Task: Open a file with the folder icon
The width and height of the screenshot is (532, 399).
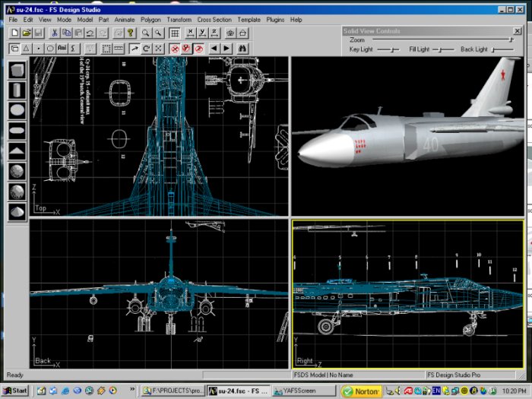Action: pos(27,33)
